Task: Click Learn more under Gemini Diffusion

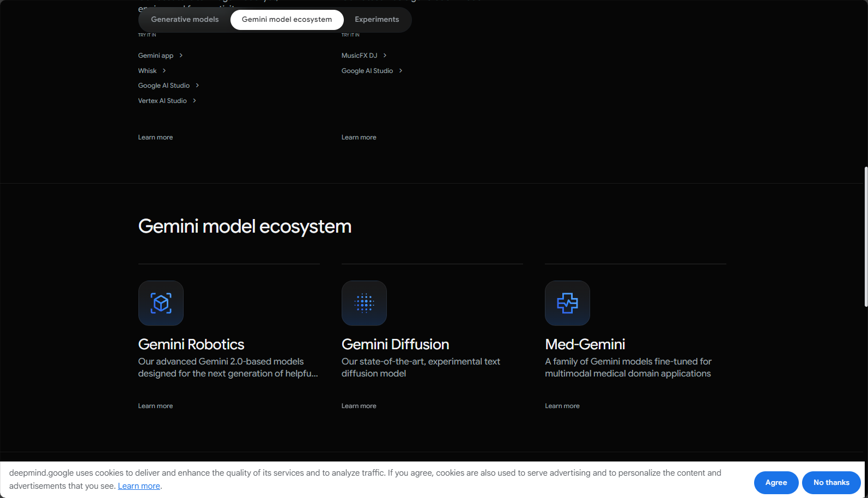Action: (x=359, y=406)
